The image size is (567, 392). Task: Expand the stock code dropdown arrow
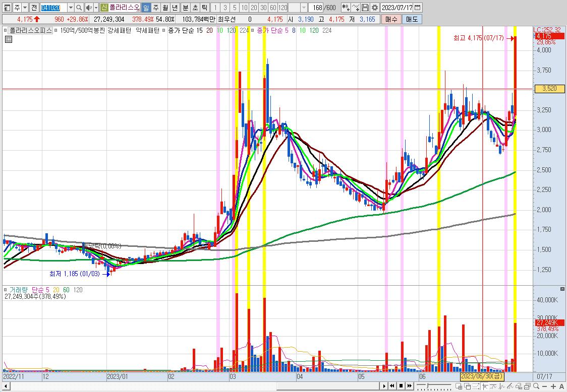click(x=71, y=8)
